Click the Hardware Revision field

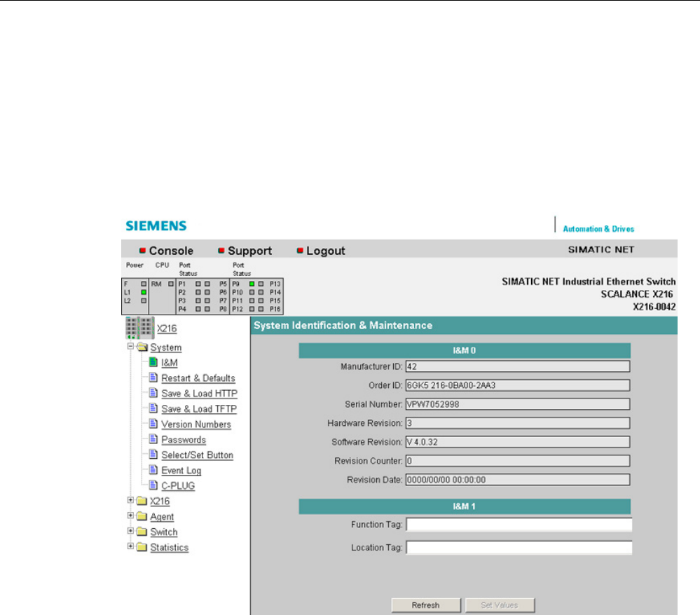click(x=518, y=423)
